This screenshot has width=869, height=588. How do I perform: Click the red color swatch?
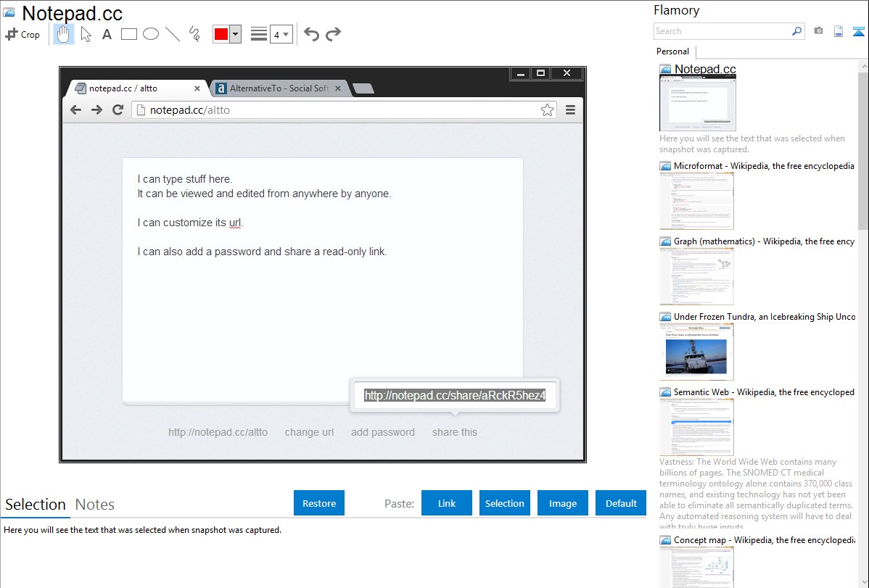pos(221,34)
